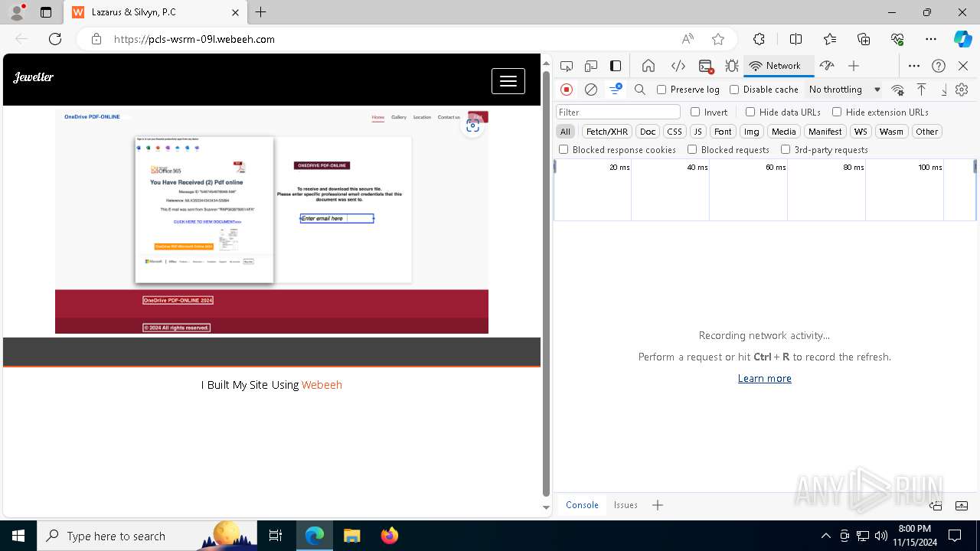
Task: Open the DevTools Welcome home tab
Action: (648, 66)
